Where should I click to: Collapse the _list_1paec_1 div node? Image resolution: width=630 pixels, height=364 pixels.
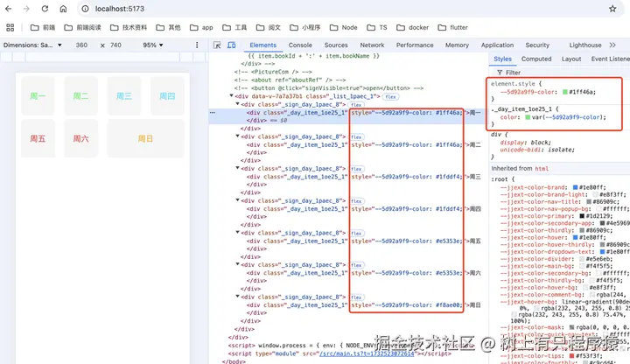pos(231,96)
